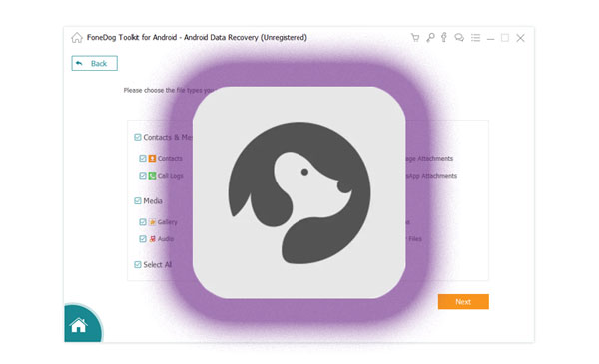
Task: Minimize the FoneDog window
Action: pyautogui.click(x=491, y=38)
